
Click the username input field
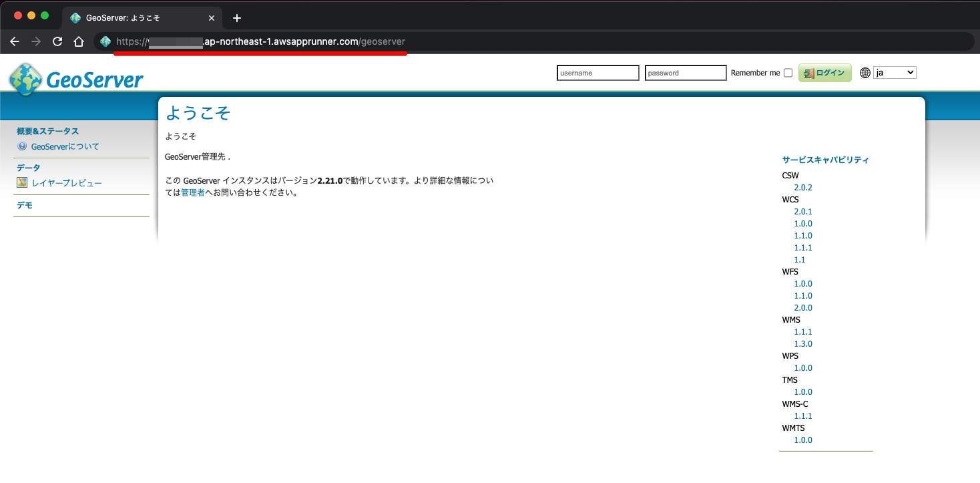[597, 72]
